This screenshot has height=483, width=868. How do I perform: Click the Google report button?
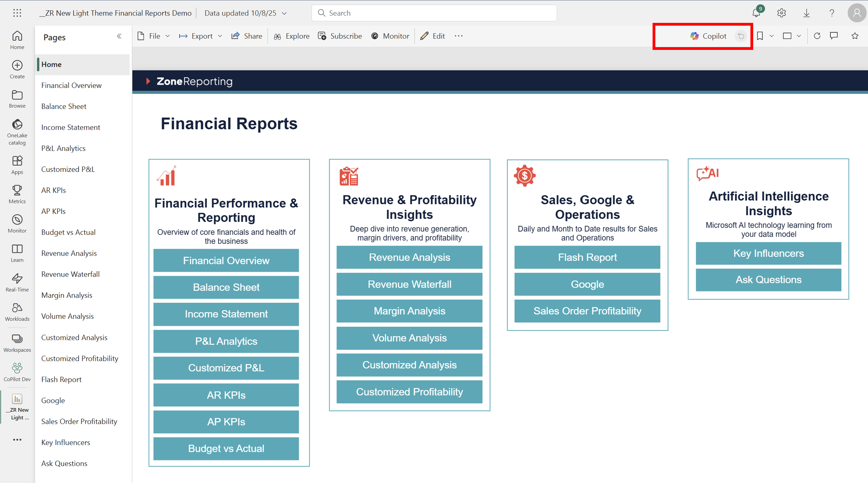pyautogui.click(x=587, y=284)
